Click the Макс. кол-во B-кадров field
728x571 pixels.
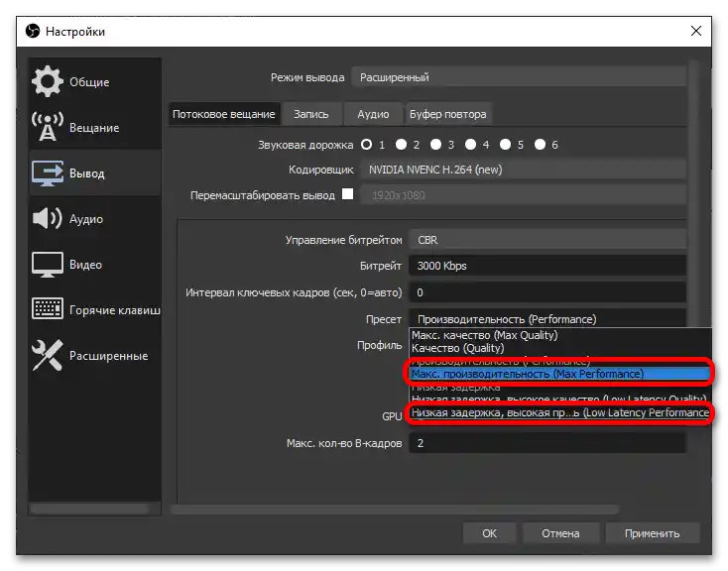(547, 443)
